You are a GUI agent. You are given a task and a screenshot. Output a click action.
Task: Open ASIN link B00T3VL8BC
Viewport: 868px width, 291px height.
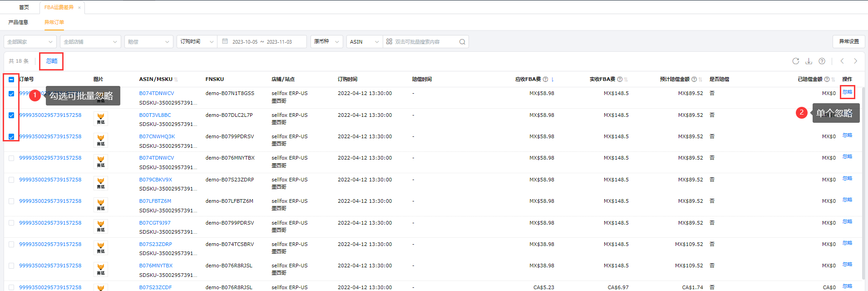(x=155, y=115)
